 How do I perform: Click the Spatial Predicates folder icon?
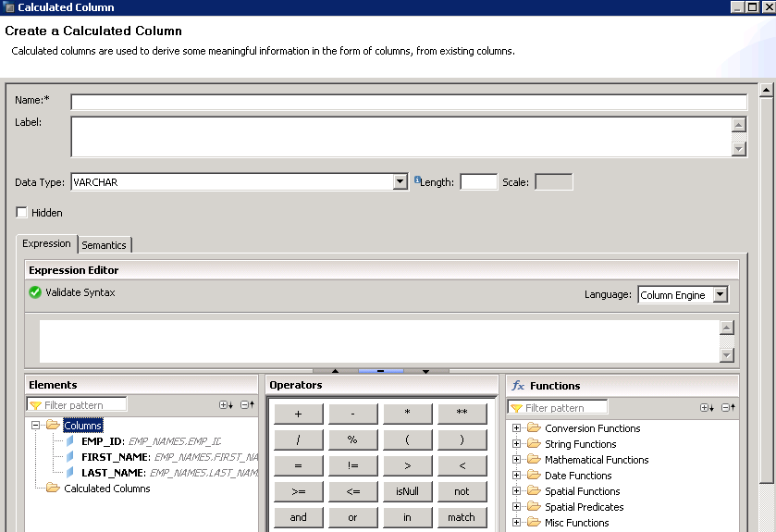[534, 506]
